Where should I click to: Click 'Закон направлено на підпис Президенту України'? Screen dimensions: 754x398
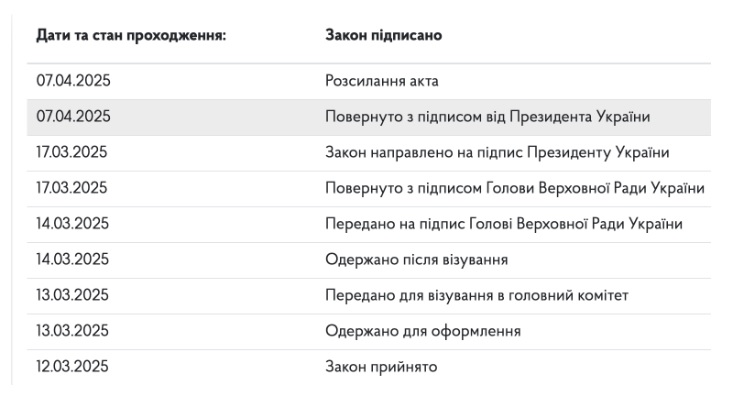click(497, 153)
